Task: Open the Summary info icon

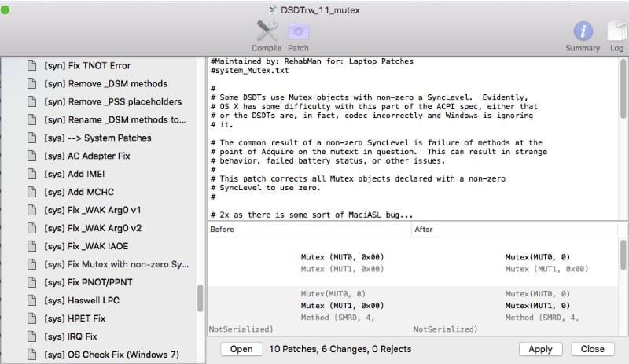Action: click(x=583, y=31)
